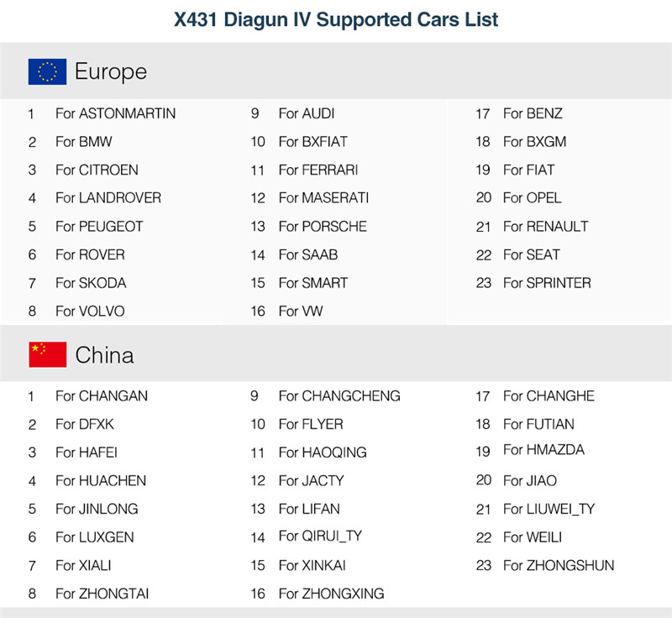Select 'For ZHONGSHUN' list item
Viewport: 672px width, 618px height.
559,565
